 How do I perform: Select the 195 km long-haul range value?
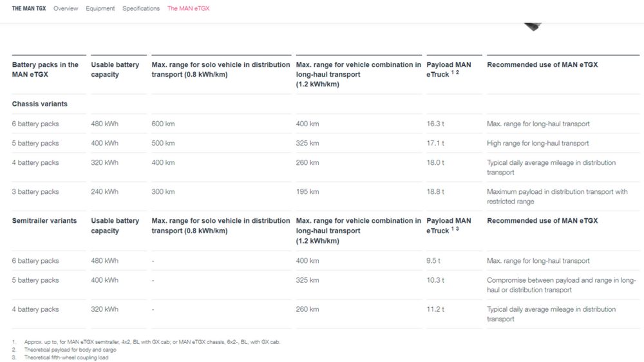[307, 192]
